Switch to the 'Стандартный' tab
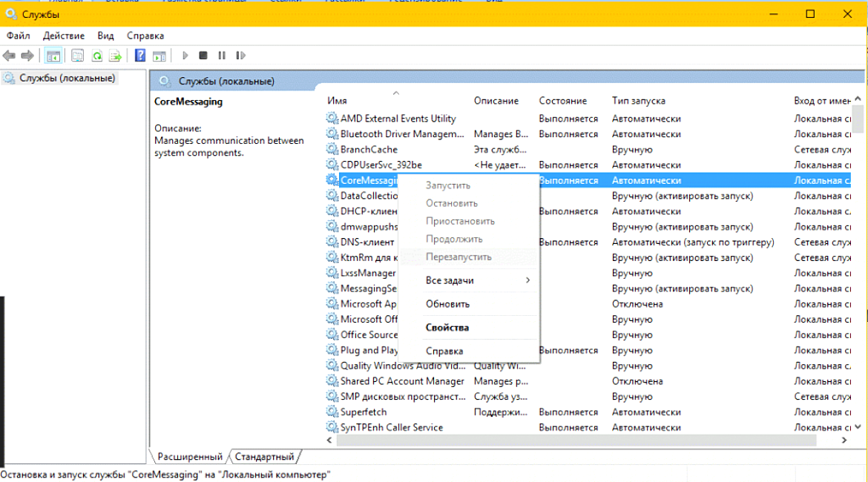868x482 pixels. [265, 457]
